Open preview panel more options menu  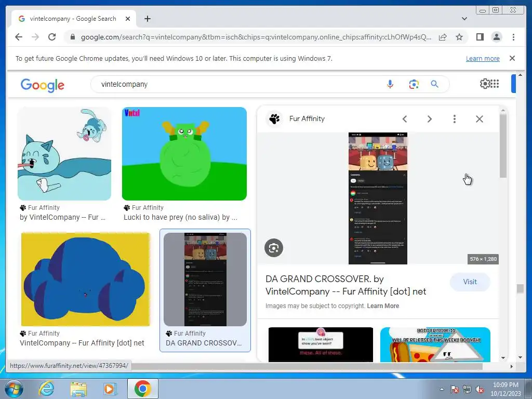pos(454,119)
